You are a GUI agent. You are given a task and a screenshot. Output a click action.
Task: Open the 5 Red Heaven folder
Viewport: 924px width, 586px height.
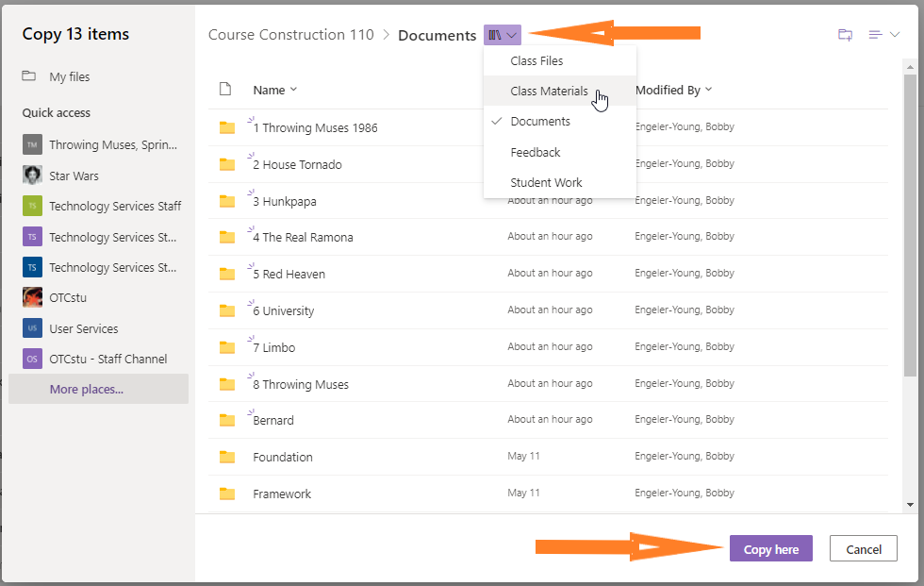tap(289, 274)
